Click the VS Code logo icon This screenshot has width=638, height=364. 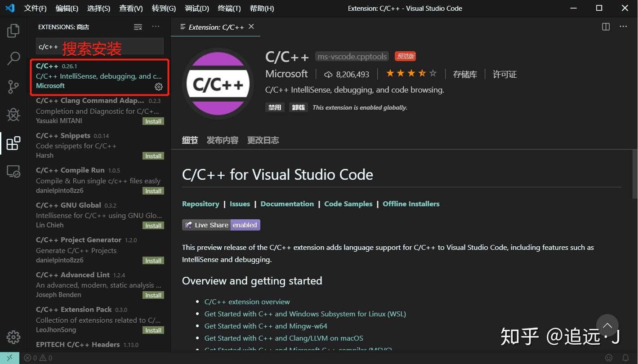(10, 8)
